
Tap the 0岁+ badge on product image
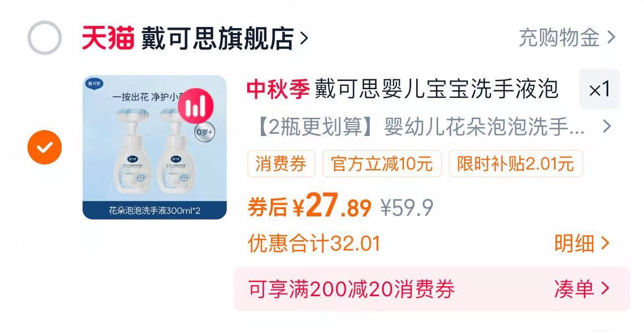205,132
